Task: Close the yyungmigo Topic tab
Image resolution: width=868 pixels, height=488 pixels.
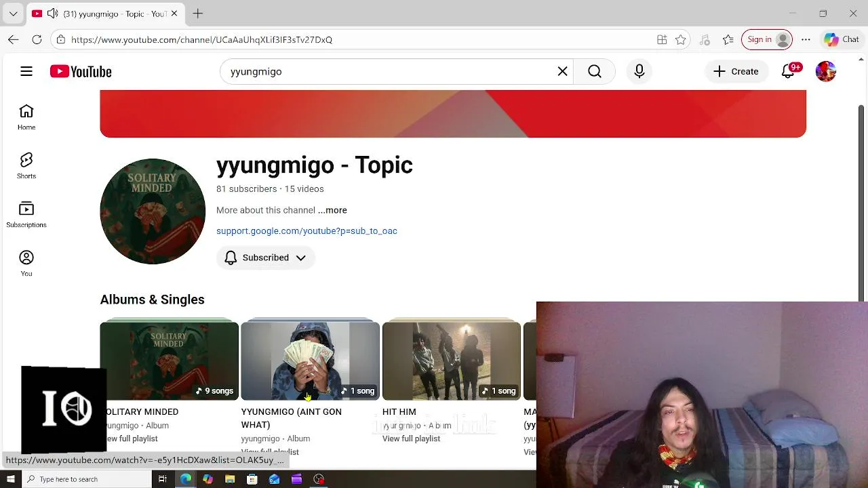Action: click(x=174, y=14)
